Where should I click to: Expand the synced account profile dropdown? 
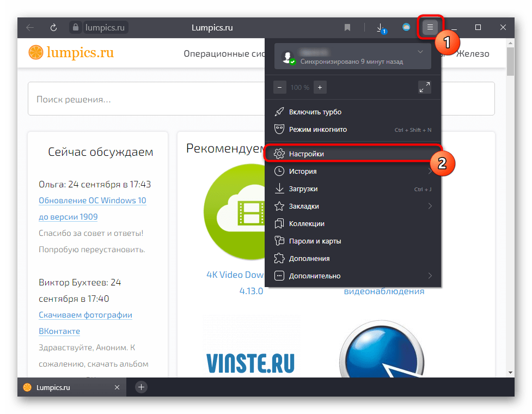tap(420, 52)
